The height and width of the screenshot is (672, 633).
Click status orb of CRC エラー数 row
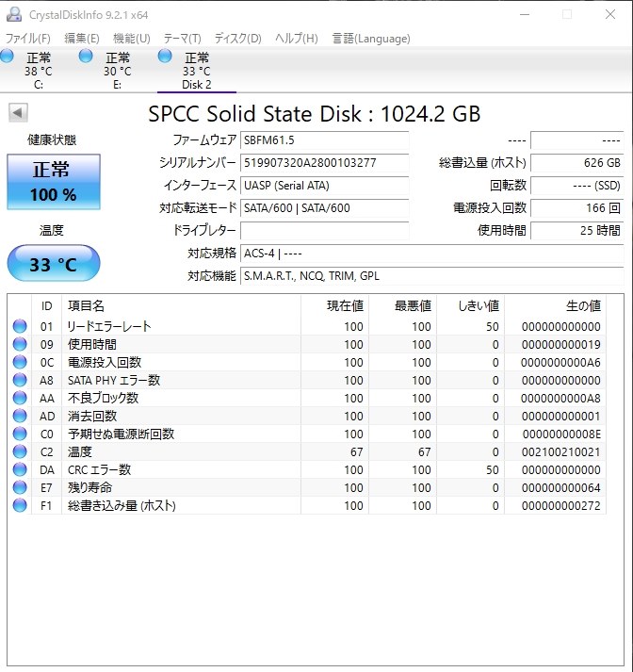point(20,469)
